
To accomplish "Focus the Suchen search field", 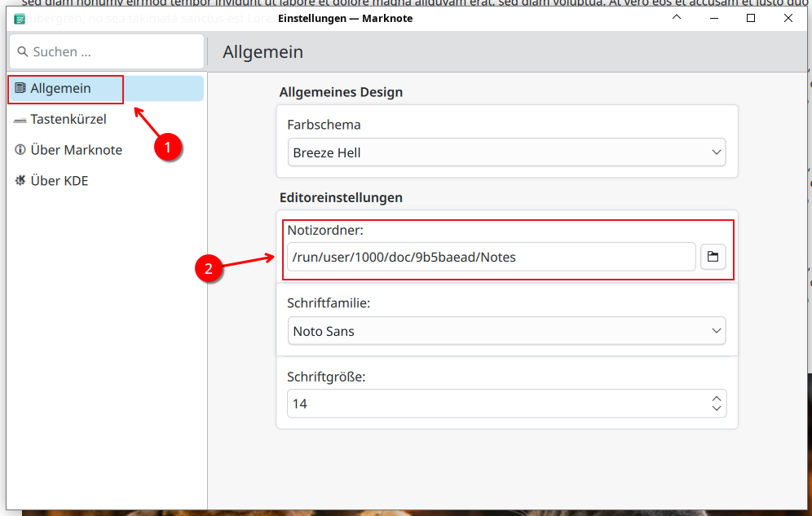I will point(114,51).
